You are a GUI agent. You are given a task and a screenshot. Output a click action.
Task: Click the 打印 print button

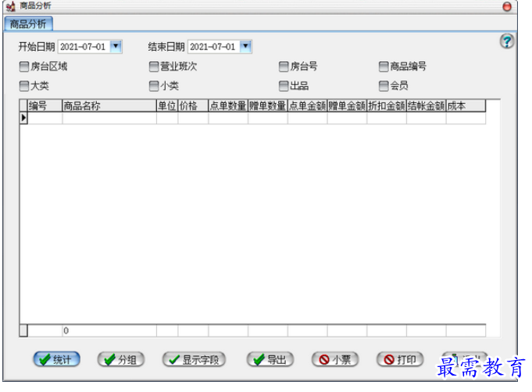point(400,359)
